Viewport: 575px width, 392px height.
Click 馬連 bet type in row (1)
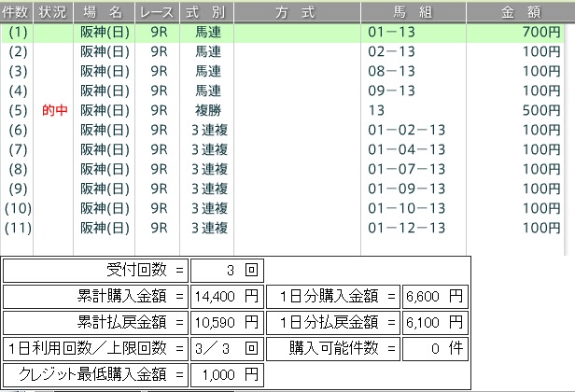click(x=208, y=33)
